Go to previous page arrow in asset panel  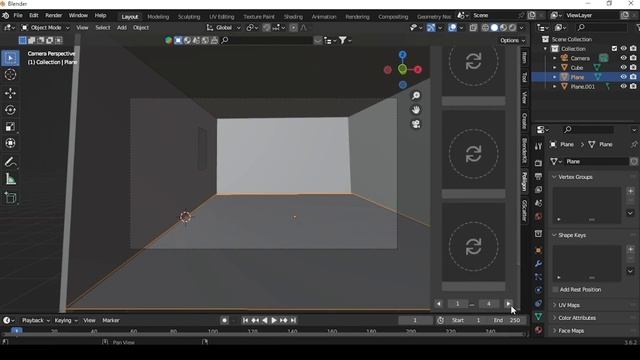[x=438, y=304]
